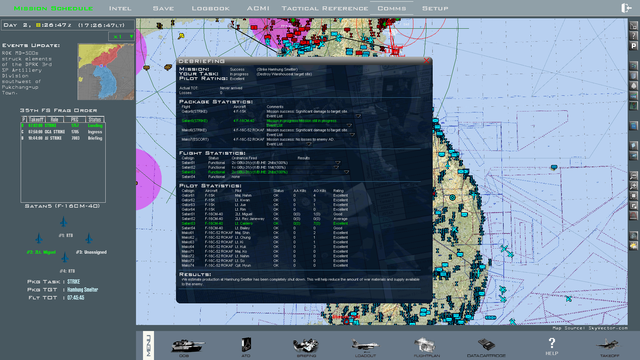Click the exit door icon top right
This screenshot has width=640, height=360.
click(626, 8)
